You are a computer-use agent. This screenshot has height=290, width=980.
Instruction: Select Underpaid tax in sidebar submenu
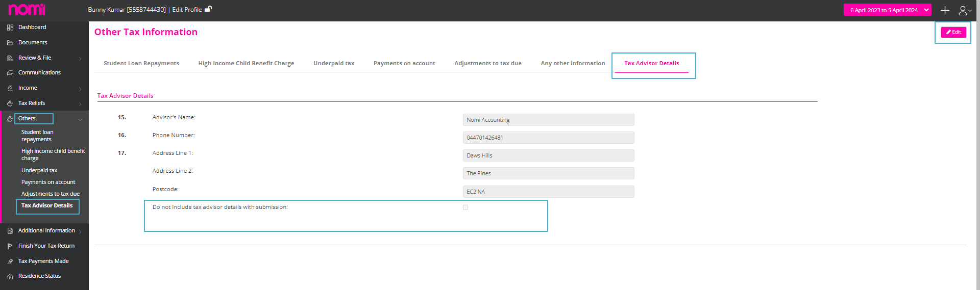tap(39, 170)
